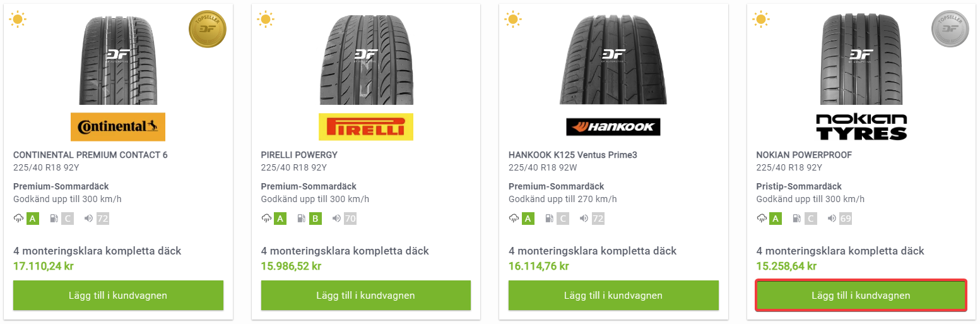
Task: Add Pirelli Powergy to the cart
Action: (366, 295)
